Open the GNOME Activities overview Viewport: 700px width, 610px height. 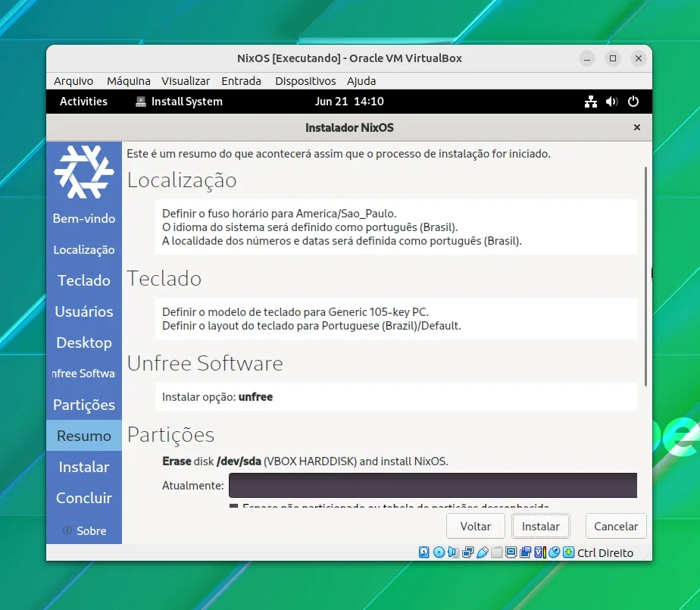click(83, 102)
